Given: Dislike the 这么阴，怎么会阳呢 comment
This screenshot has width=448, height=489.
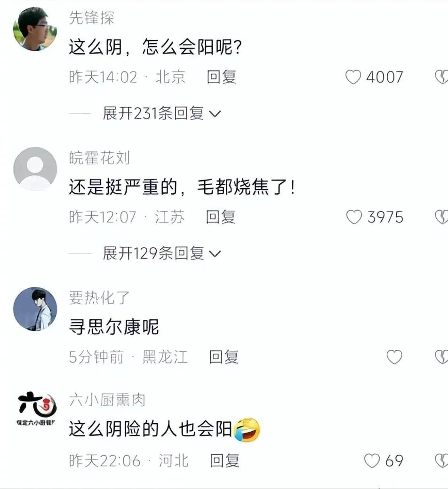Looking at the screenshot, I should (x=442, y=77).
